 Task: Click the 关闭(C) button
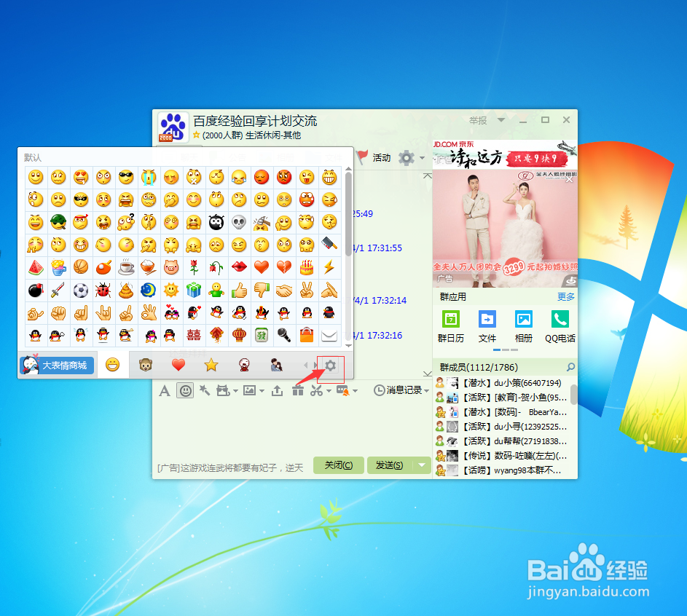(339, 465)
